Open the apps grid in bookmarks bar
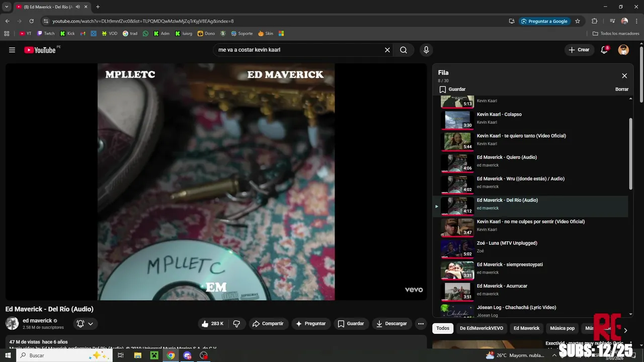Viewport: 644px width, 362px height. tap(7, 34)
